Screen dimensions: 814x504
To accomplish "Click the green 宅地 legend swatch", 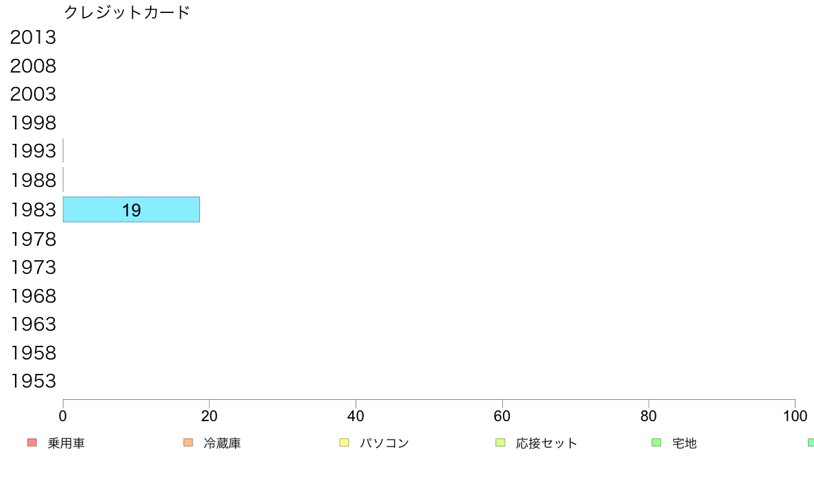I will [x=656, y=443].
